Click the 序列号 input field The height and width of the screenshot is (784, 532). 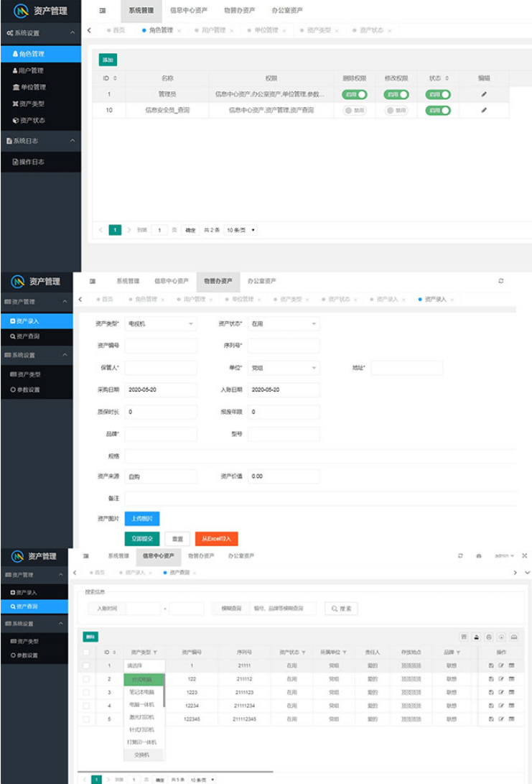click(283, 346)
